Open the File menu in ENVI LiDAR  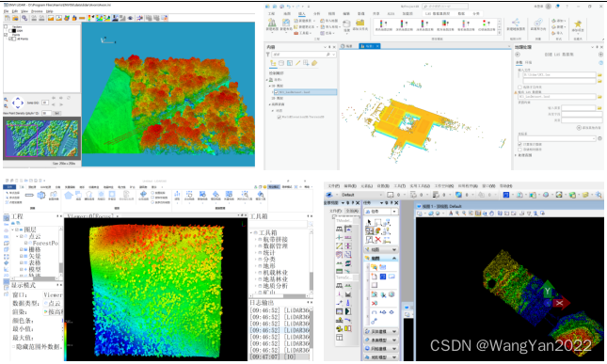pyautogui.click(x=7, y=11)
